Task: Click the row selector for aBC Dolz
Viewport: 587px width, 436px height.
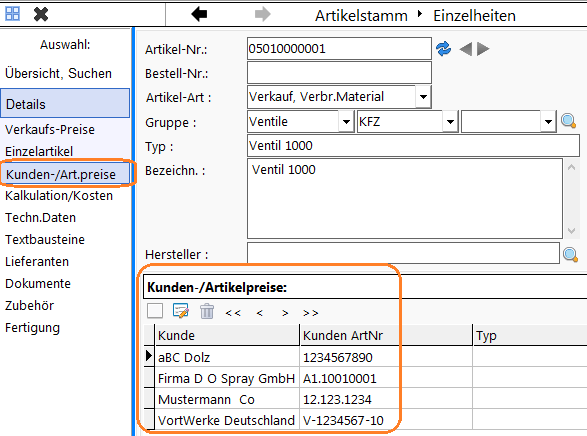Action: [149, 357]
